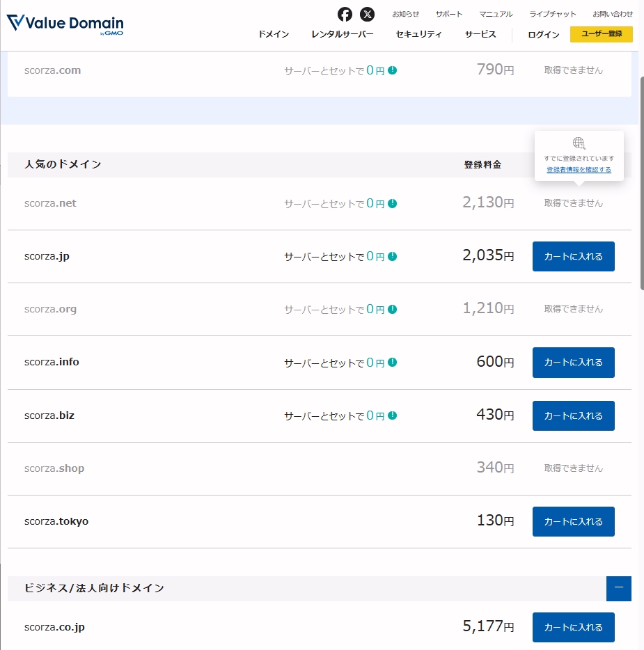
Task: Click the 130円 price
Action: pyautogui.click(x=495, y=521)
